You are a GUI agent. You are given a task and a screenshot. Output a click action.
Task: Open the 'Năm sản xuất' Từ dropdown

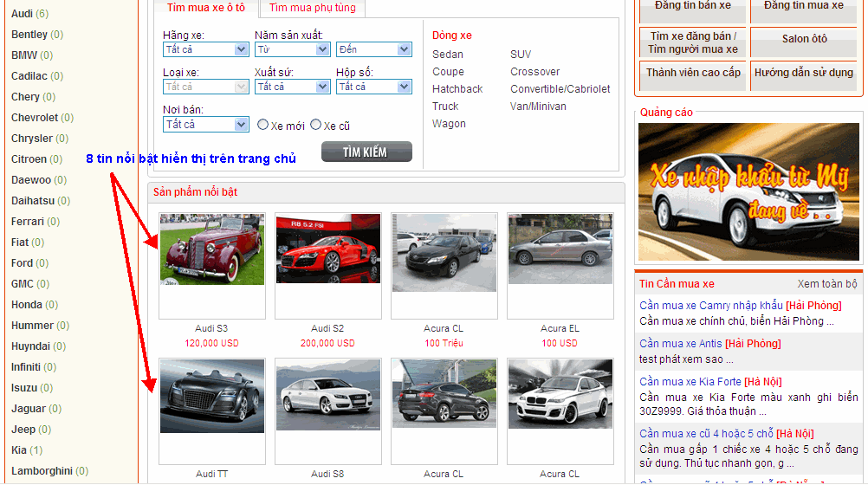(x=292, y=49)
